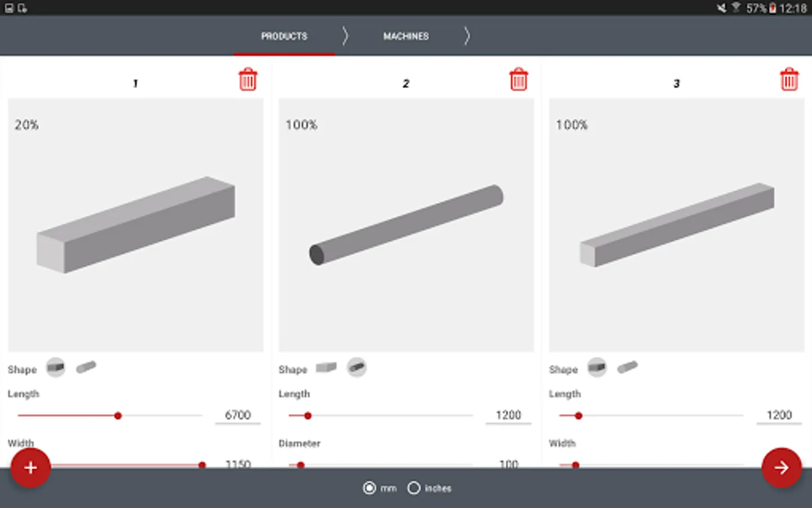Tap the clock showing 12:18
The image size is (812, 508).
793,8
